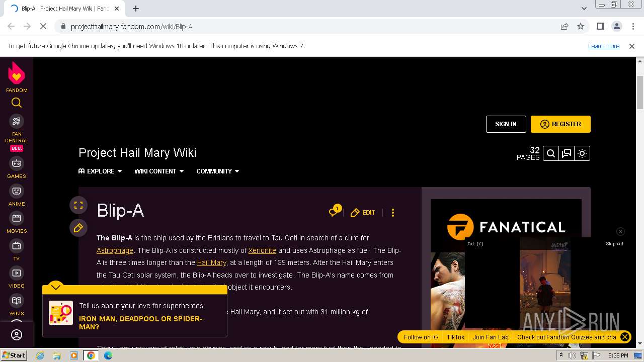Dismiss the Chrome update infobar
644x362 pixels.
[632, 46]
